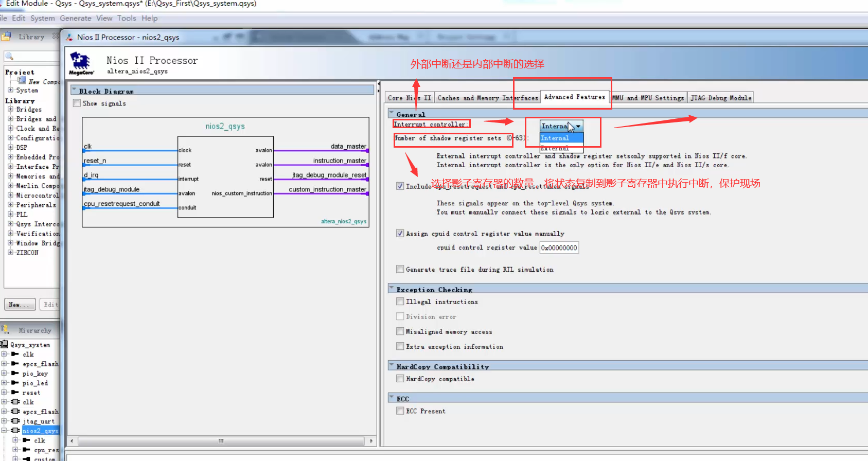This screenshot has height=461, width=868.
Task: Click the Division error checkbox
Action: click(400, 316)
